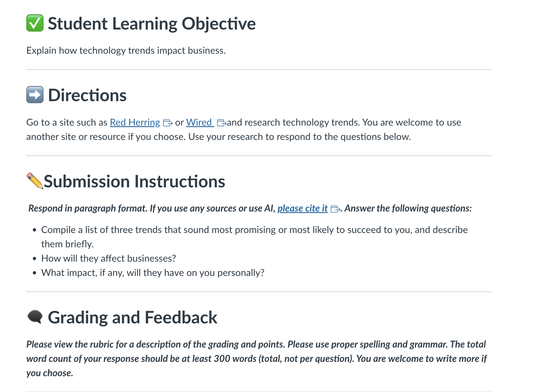Click external link icon after Red Herring

point(168,123)
